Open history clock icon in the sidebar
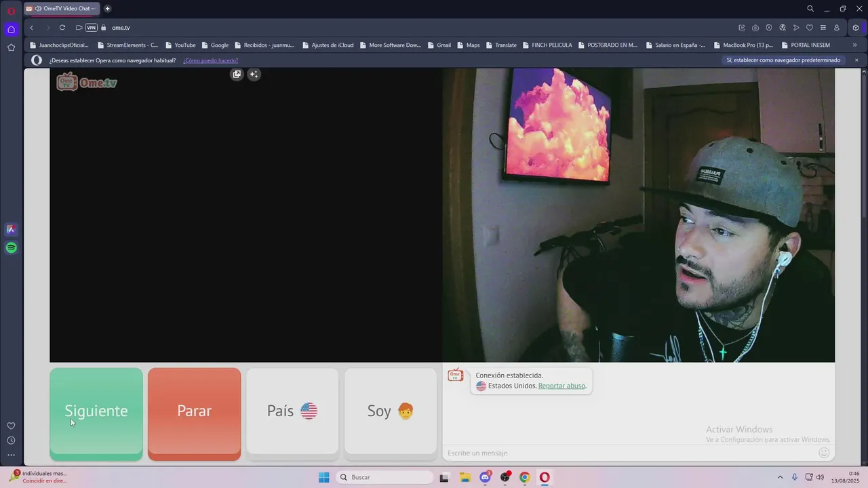This screenshot has width=868, height=488. tap(11, 441)
